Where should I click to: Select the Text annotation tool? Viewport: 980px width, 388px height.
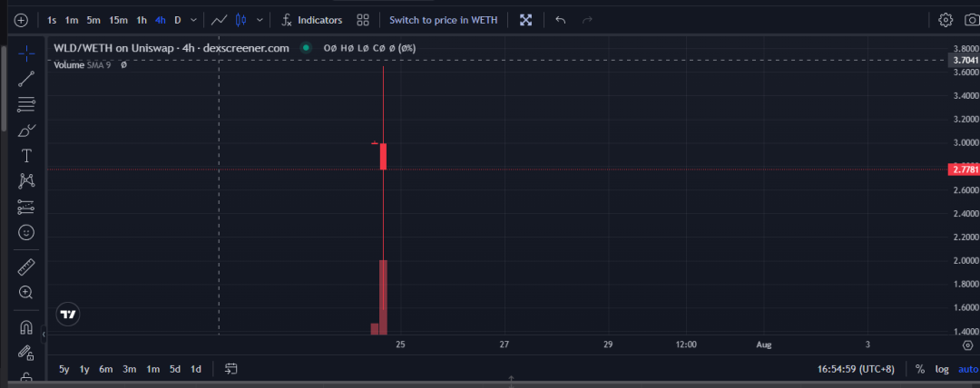click(x=26, y=155)
